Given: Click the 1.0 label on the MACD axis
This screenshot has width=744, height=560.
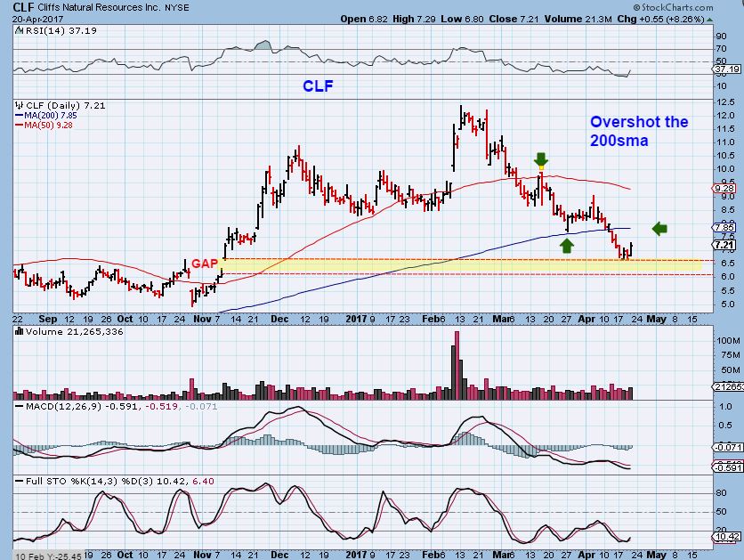Looking at the screenshot, I should (725, 407).
